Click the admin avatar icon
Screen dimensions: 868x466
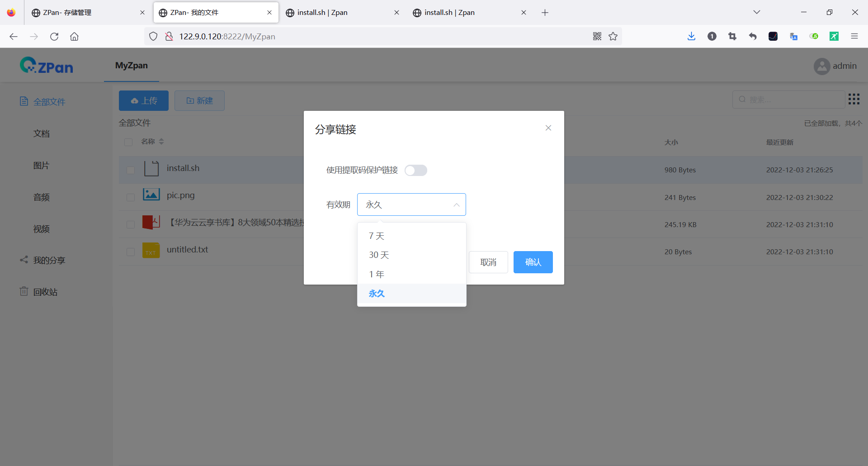click(821, 66)
